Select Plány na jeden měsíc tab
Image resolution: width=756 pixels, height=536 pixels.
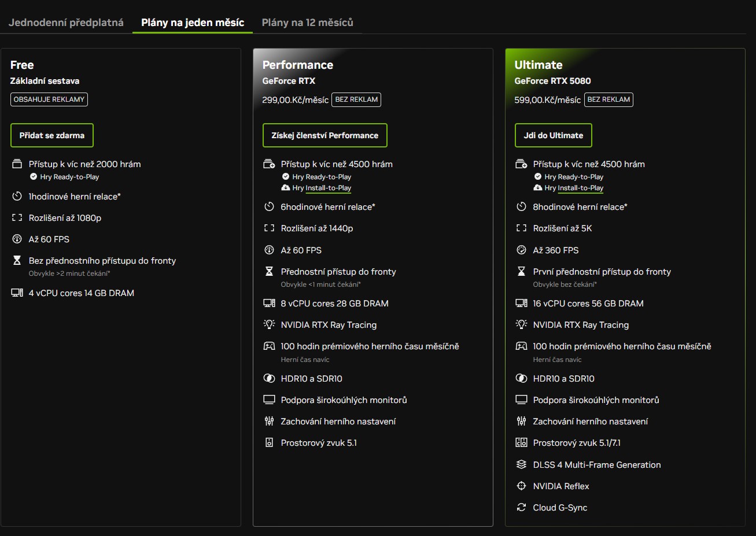[x=193, y=23]
